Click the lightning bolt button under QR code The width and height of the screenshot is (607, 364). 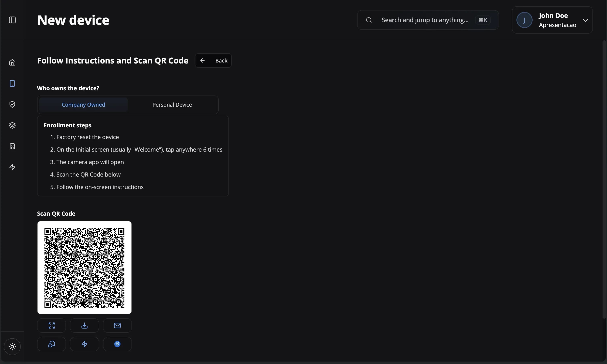84,344
